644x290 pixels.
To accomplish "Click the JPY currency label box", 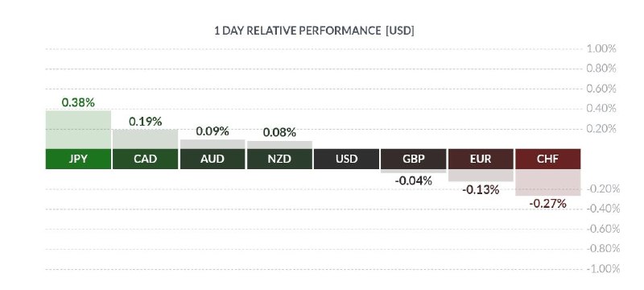I will point(78,159).
